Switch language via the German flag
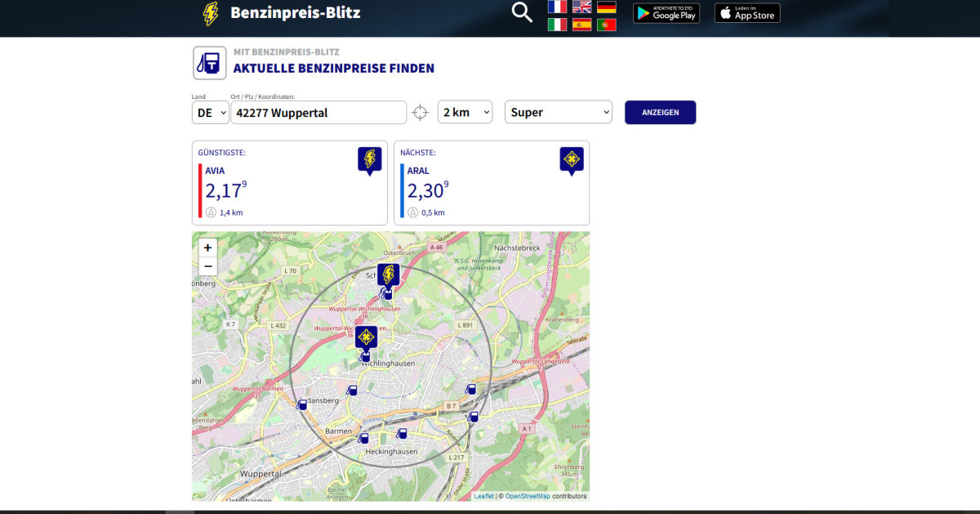This screenshot has height=514, width=980. (607, 7)
